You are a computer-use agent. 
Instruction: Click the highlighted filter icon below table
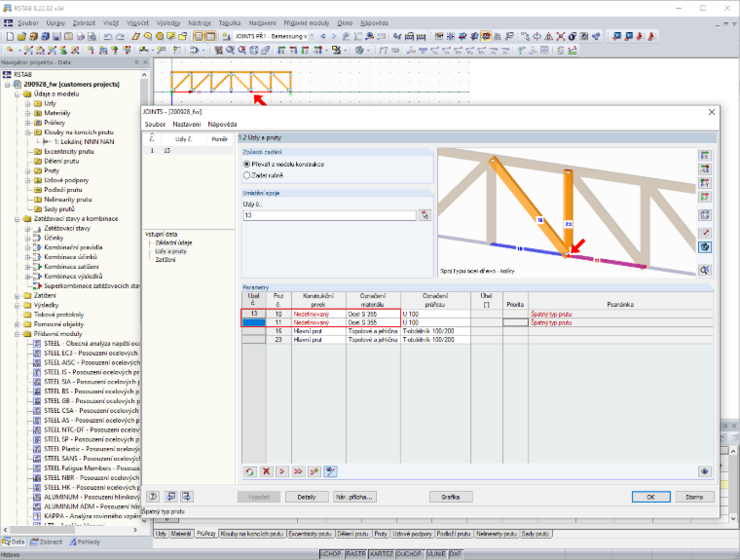pyautogui.click(x=330, y=471)
